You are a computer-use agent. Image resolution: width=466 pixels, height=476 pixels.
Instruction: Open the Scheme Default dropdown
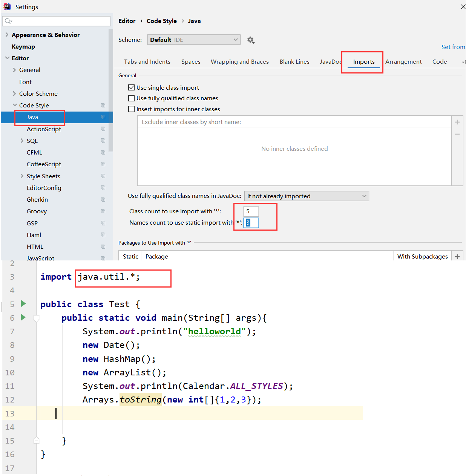pyautogui.click(x=194, y=40)
